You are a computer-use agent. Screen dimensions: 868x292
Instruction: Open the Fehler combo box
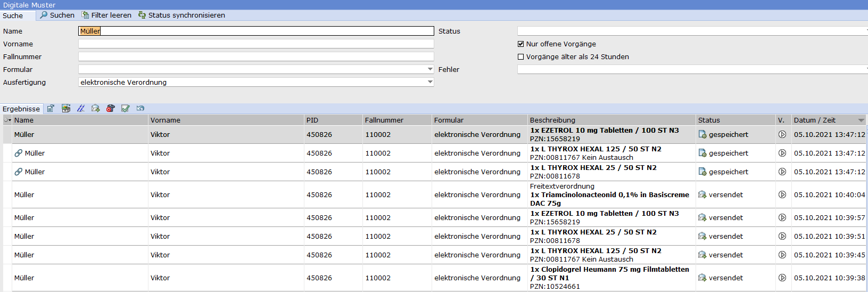pos(692,69)
